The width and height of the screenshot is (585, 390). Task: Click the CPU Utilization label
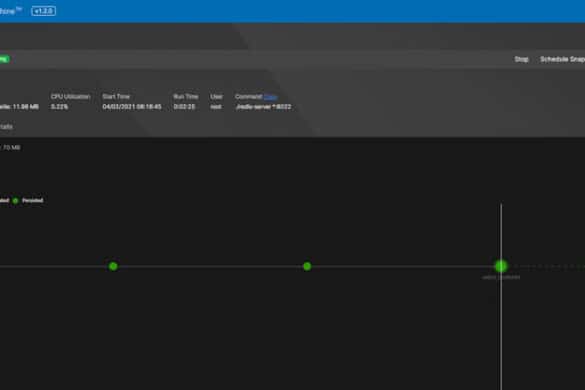point(71,97)
